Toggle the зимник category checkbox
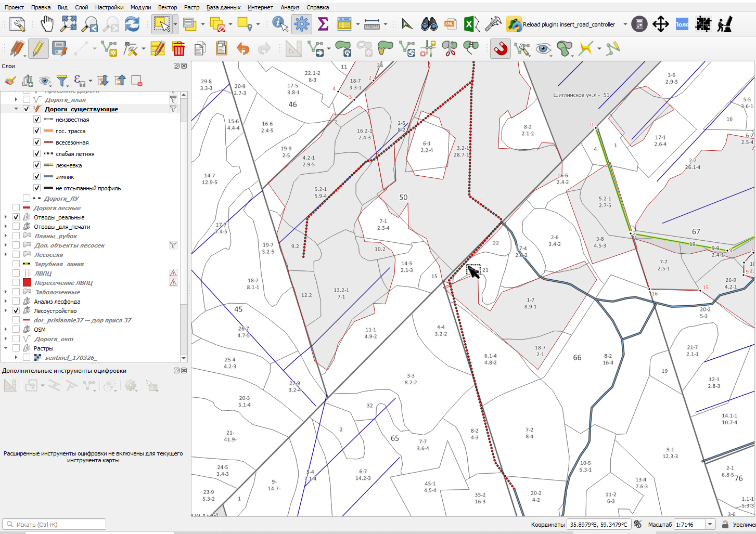Screen dimensions: 756x534 tap(37, 177)
